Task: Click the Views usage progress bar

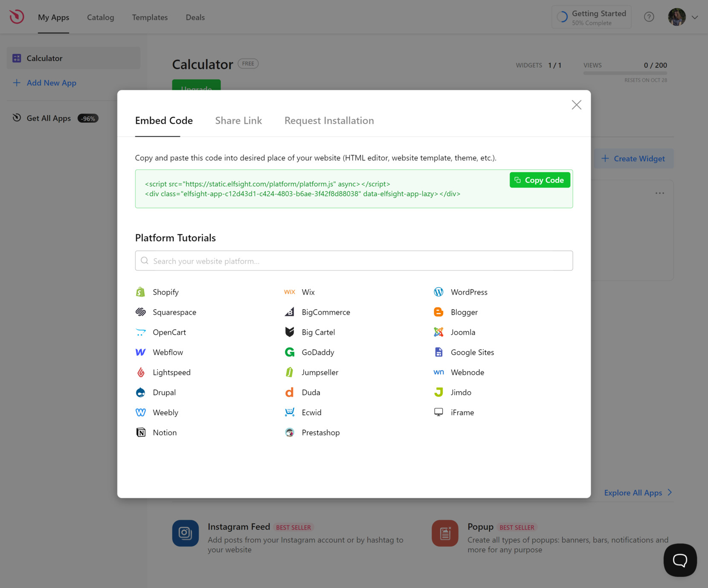Action: pyautogui.click(x=625, y=72)
